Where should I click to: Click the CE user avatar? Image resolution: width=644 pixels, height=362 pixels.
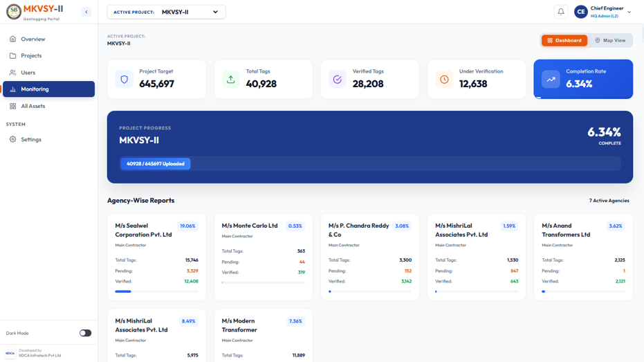(580, 12)
